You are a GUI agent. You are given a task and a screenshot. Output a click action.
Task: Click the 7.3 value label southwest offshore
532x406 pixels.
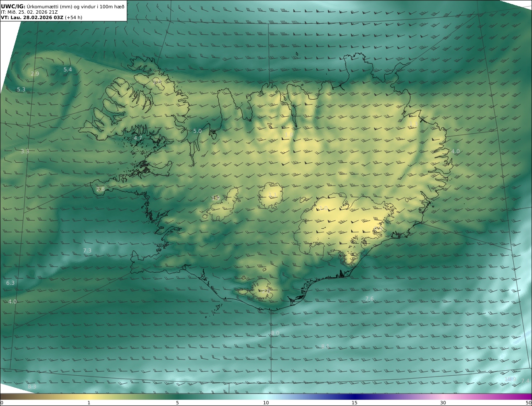pyautogui.click(x=87, y=251)
